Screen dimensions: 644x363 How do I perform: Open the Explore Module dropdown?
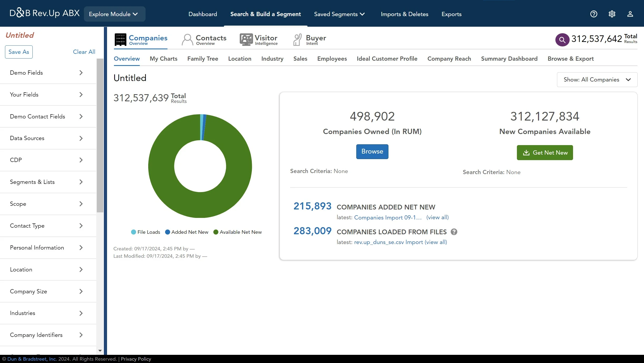[x=114, y=14]
